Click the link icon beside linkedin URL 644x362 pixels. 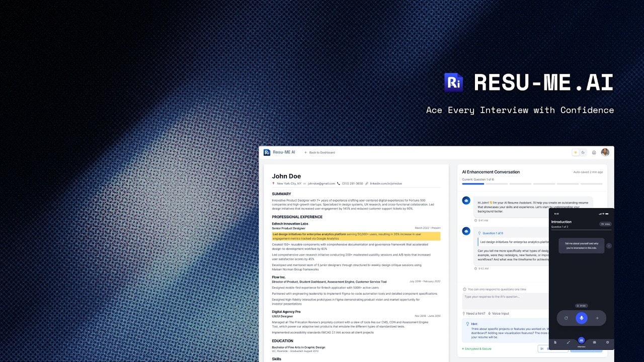tap(367, 184)
